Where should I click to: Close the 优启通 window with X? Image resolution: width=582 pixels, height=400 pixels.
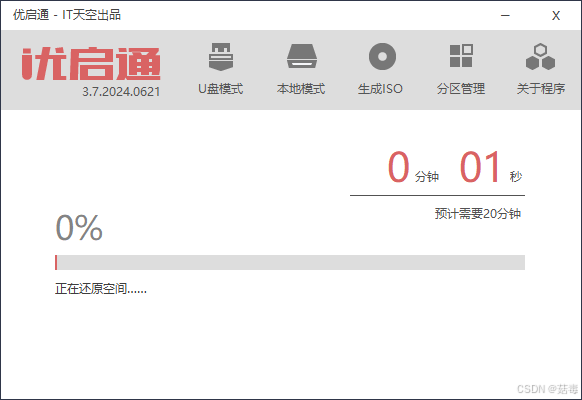pyautogui.click(x=556, y=16)
